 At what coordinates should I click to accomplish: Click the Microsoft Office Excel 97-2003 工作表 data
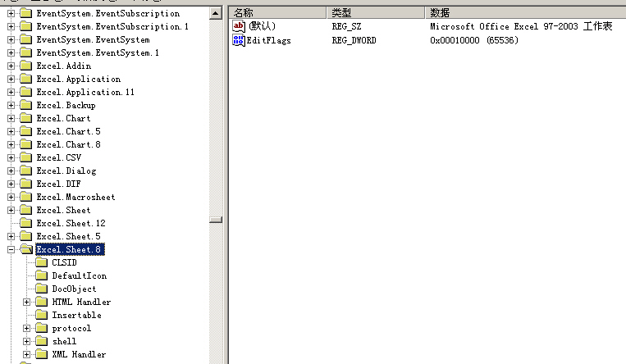pos(521,26)
